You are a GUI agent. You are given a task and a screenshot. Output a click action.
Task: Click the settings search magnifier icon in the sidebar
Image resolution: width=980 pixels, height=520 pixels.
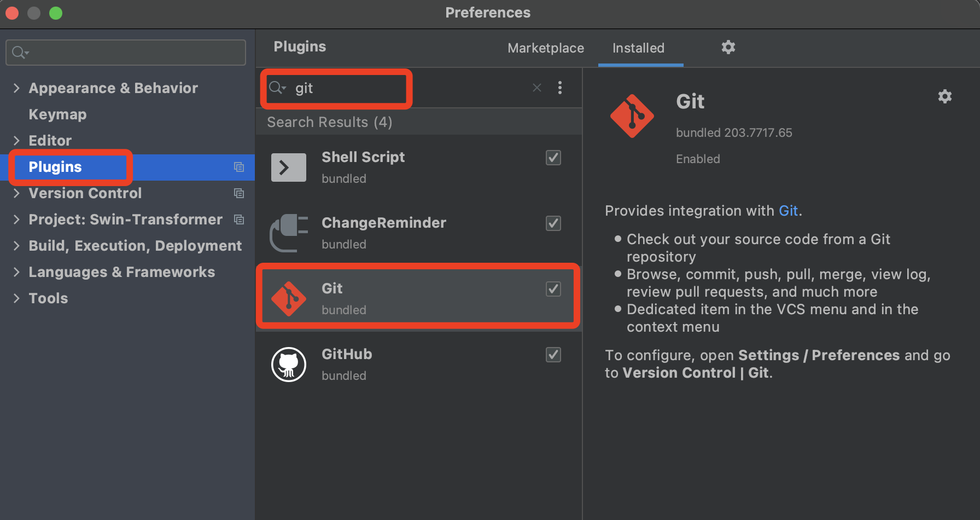coord(20,53)
